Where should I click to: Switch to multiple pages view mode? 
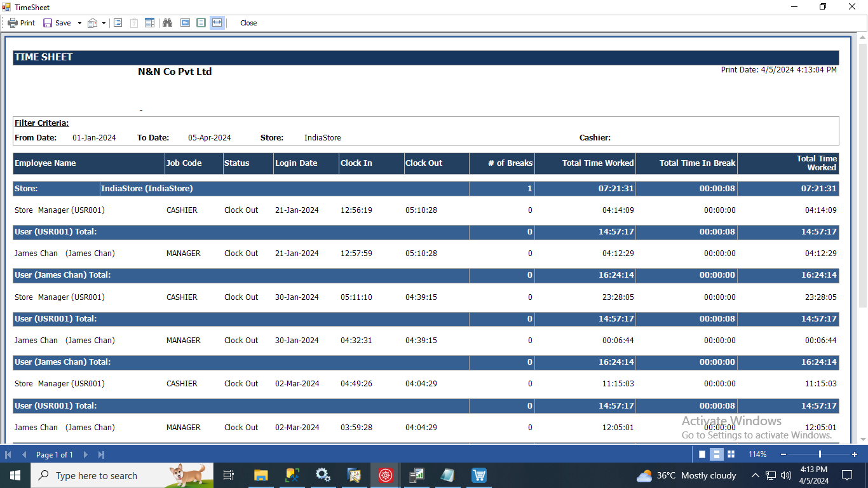point(731,454)
